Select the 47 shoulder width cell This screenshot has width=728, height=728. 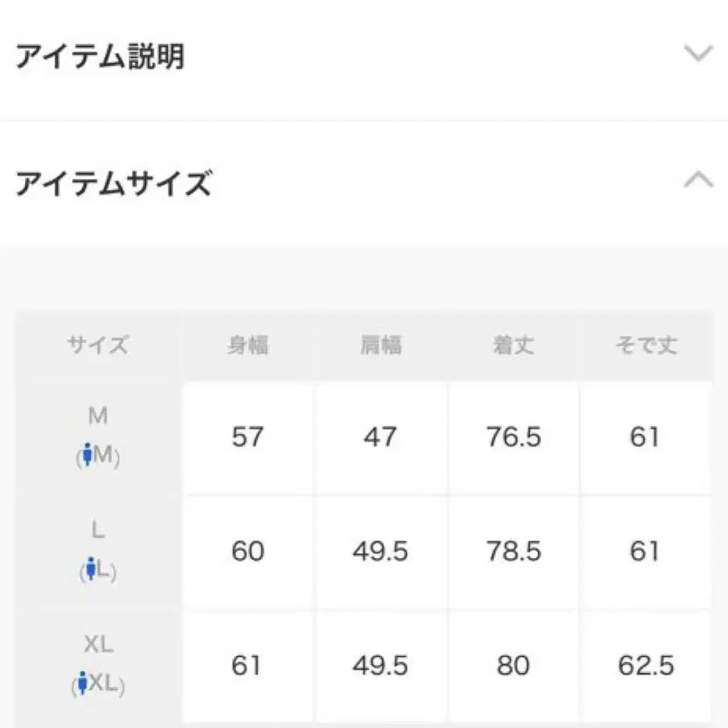(x=380, y=438)
